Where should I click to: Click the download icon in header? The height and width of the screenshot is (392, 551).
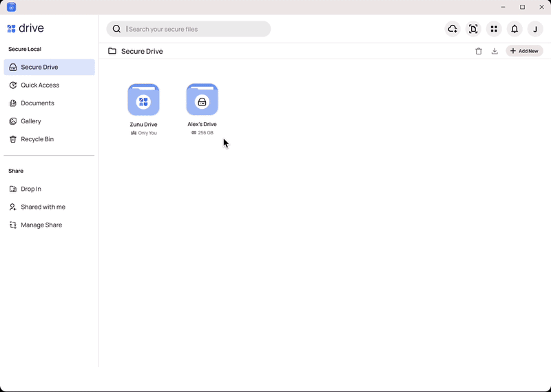[495, 51]
